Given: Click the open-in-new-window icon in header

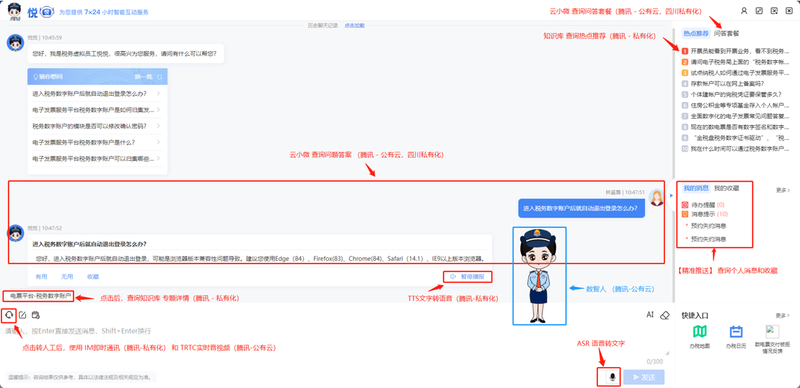Looking at the screenshot, I should [x=759, y=11].
